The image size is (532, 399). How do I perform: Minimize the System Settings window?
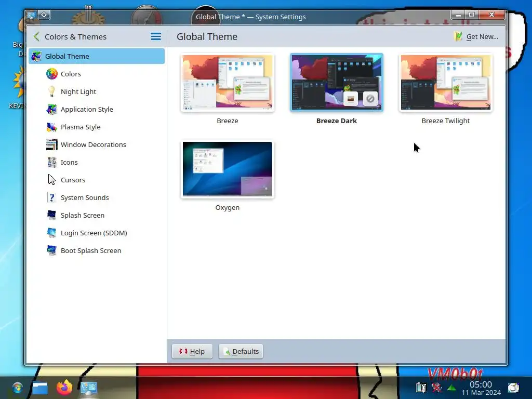(x=458, y=15)
